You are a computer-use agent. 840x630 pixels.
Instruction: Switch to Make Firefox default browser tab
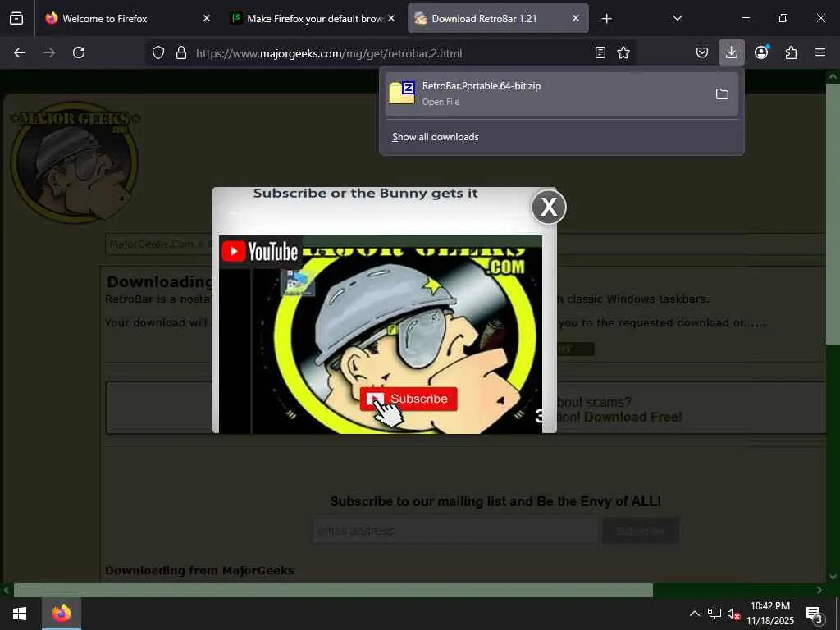pos(314,18)
